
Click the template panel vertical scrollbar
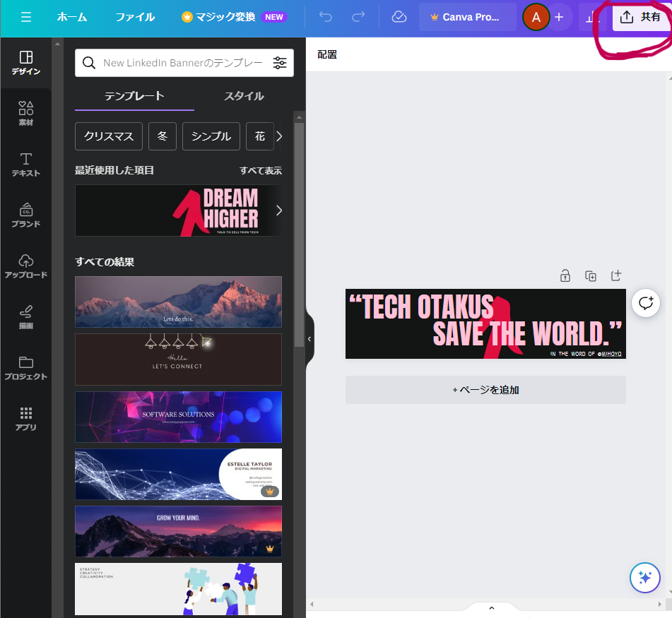click(x=299, y=235)
